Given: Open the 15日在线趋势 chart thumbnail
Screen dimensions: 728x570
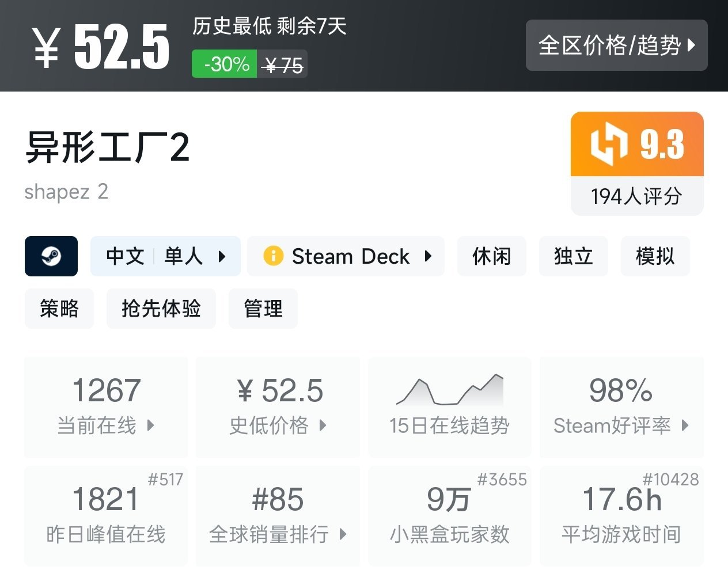Looking at the screenshot, I should (450, 391).
